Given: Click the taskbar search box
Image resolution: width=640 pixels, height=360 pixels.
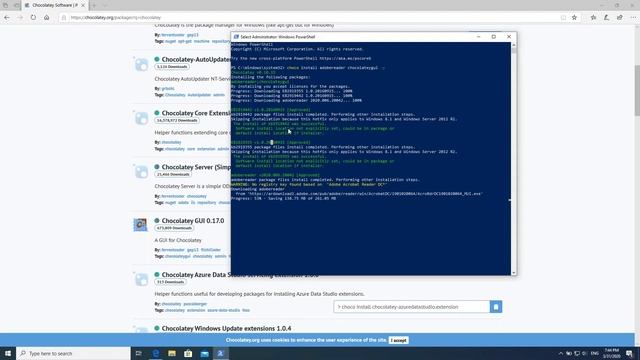Looking at the screenshot, I should 73,353.
